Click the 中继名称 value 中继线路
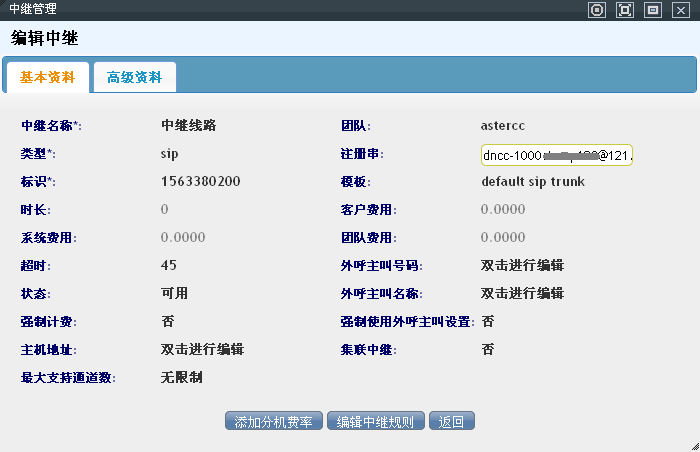The height and width of the screenshot is (452, 700). [x=189, y=126]
